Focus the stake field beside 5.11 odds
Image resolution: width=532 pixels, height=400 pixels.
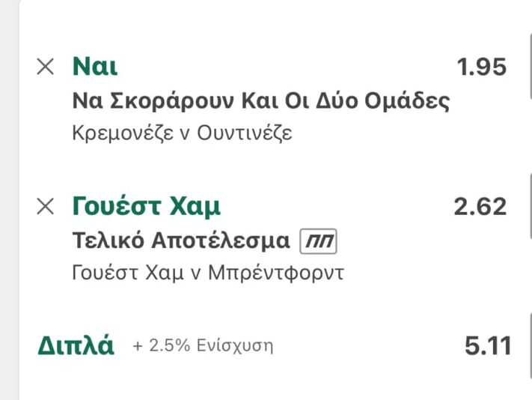point(528,346)
